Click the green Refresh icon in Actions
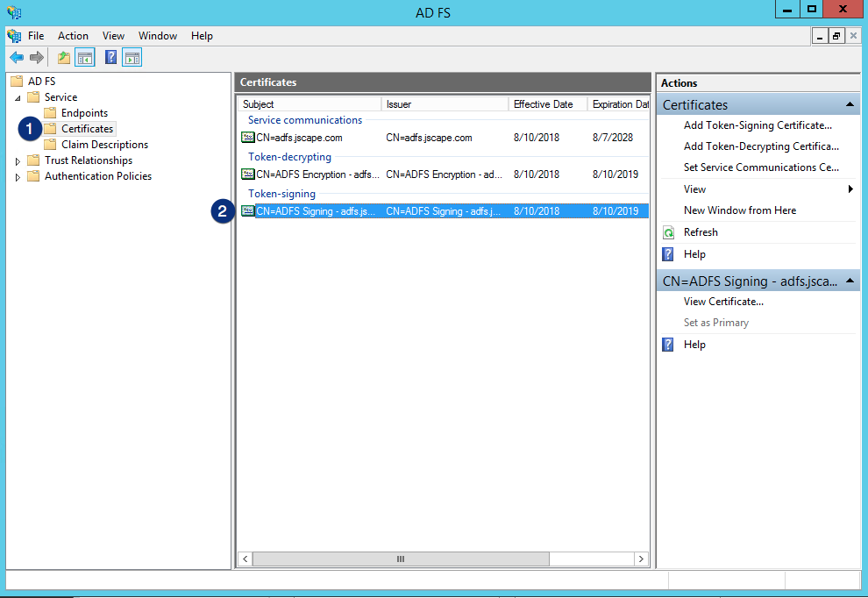 click(x=668, y=232)
